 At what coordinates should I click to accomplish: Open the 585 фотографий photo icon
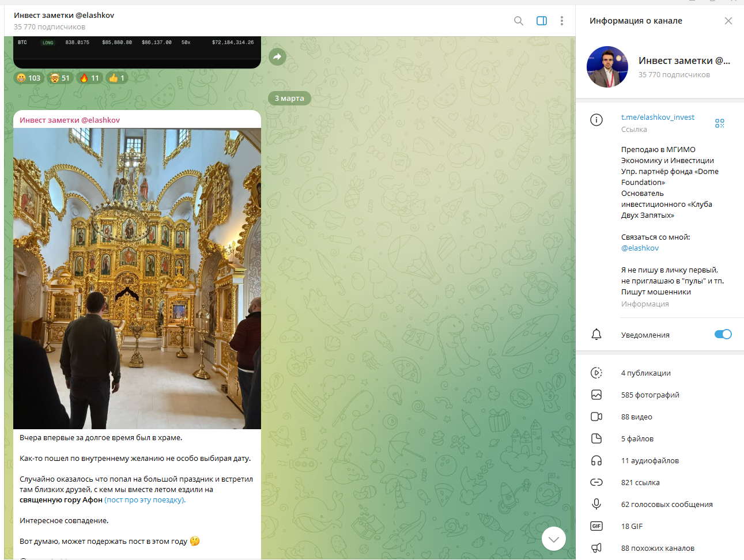596,395
